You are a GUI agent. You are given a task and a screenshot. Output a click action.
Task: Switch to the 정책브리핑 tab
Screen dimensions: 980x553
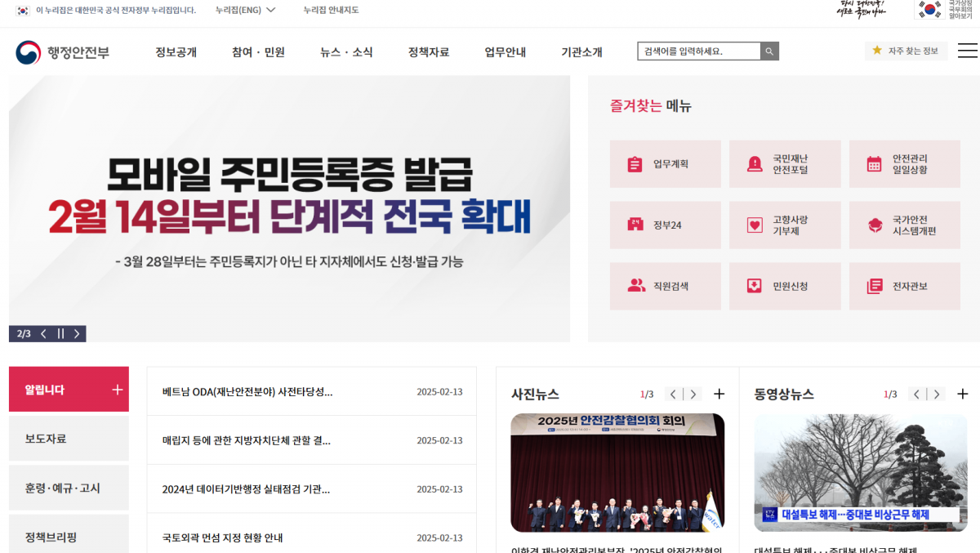pyautogui.click(x=69, y=534)
